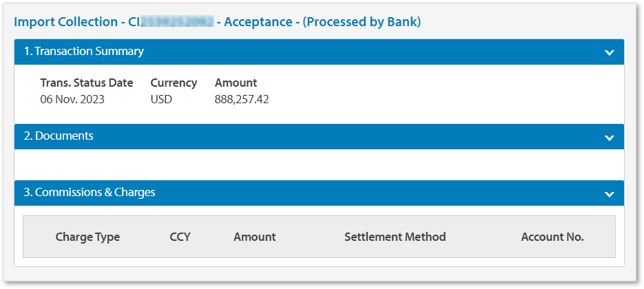
Task: Click the Settlement Method column header
Action: (395, 237)
